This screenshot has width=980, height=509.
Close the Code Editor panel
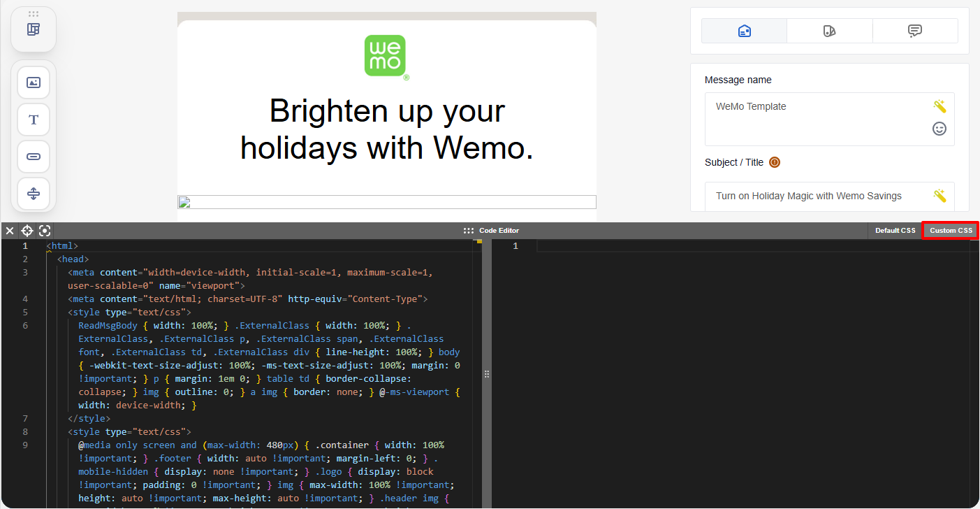coord(10,231)
